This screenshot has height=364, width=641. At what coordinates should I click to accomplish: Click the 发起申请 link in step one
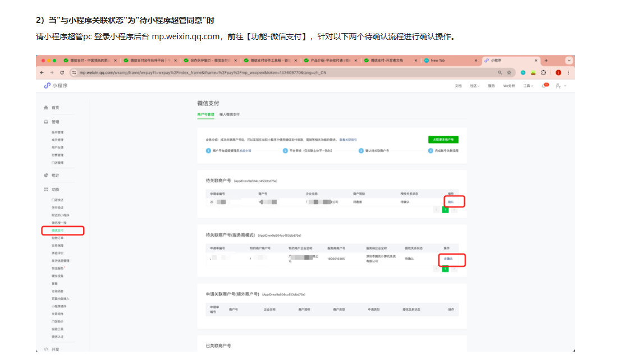(245, 151)
